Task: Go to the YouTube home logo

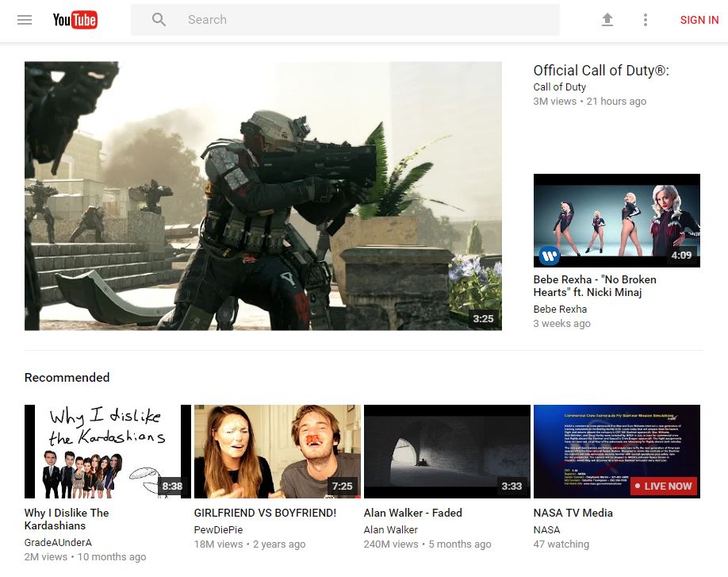Action: pos(75,20)
